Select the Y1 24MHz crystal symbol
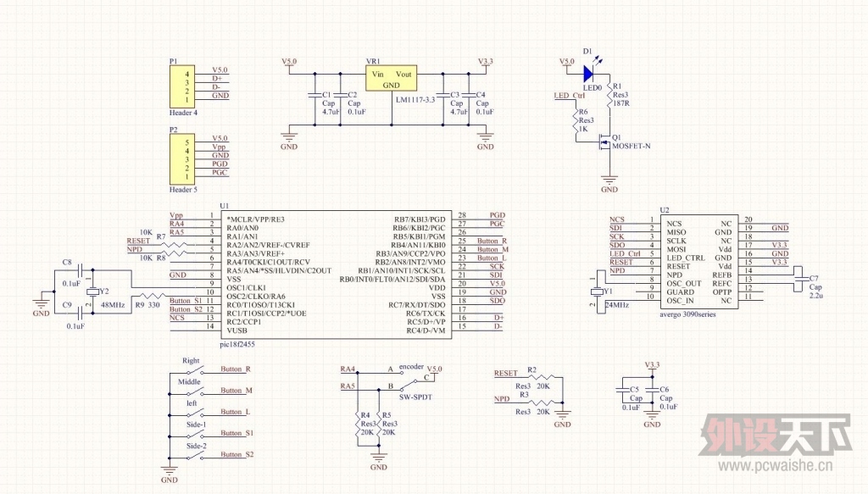868x494 pixels. [597, 291]
